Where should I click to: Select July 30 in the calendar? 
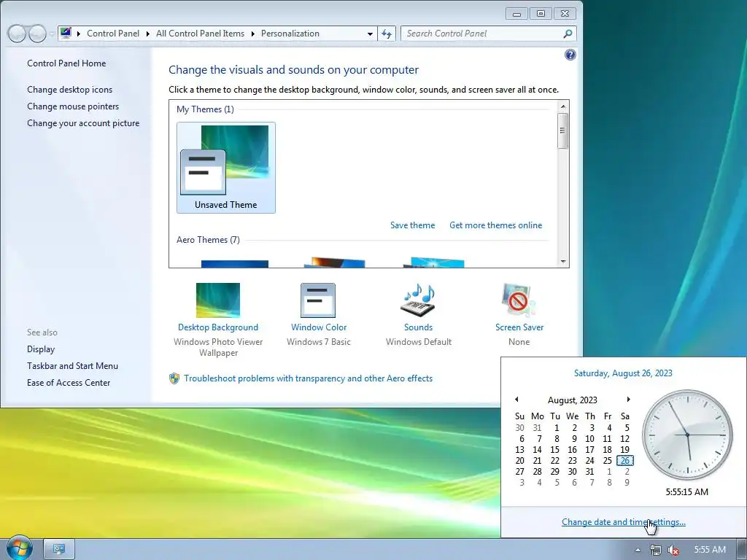click(x=519, y=427)
